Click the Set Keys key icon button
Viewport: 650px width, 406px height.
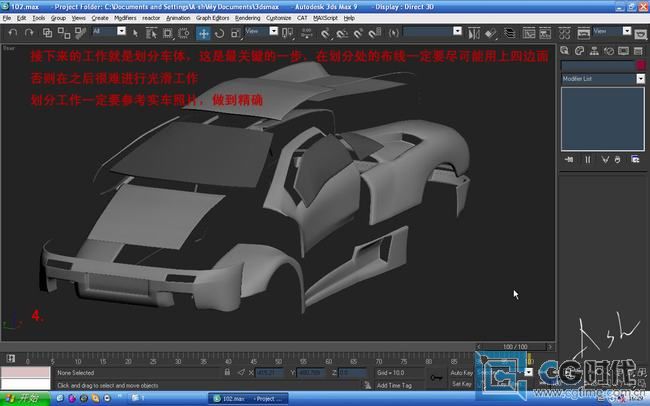[436, 378]
